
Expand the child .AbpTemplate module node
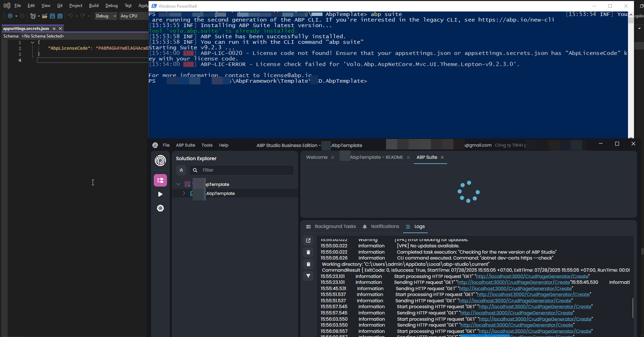[184, 194]
